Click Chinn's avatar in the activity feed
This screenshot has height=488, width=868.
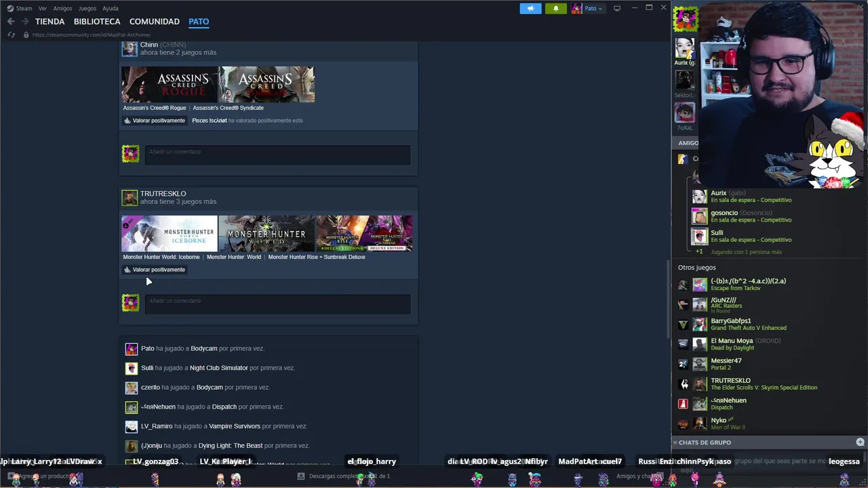(x=130, y=48)
